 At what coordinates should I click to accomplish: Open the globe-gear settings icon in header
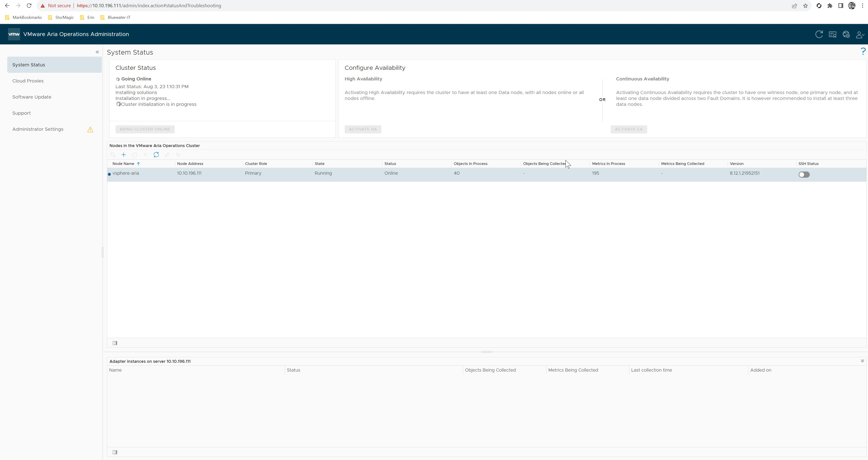(x=846, y=34)
